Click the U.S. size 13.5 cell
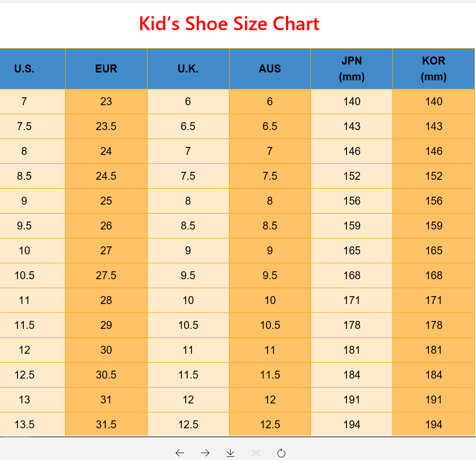Screen dimensions: 476x460 [x=24, y=425]
